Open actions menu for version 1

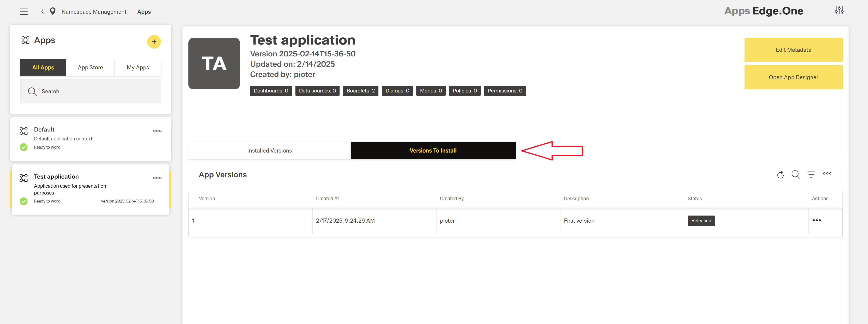tap(817, 220)
